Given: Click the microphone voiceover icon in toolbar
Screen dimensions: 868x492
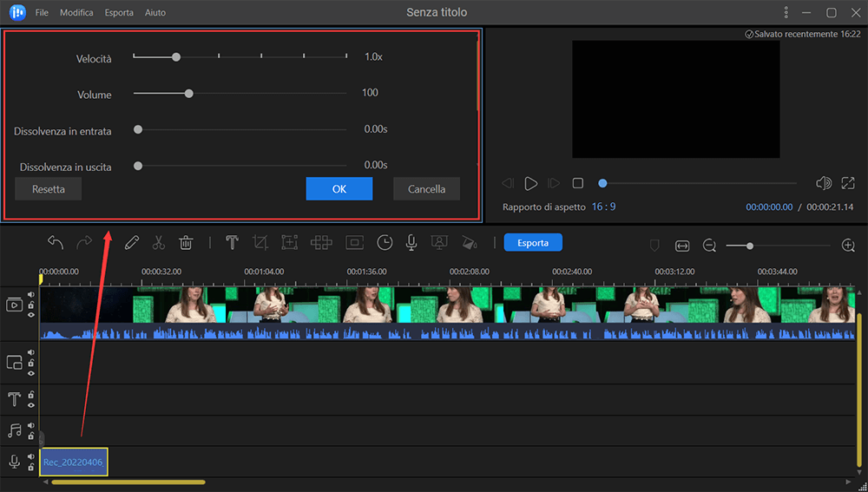Looking at the screenshot, I should pos(411,243).
